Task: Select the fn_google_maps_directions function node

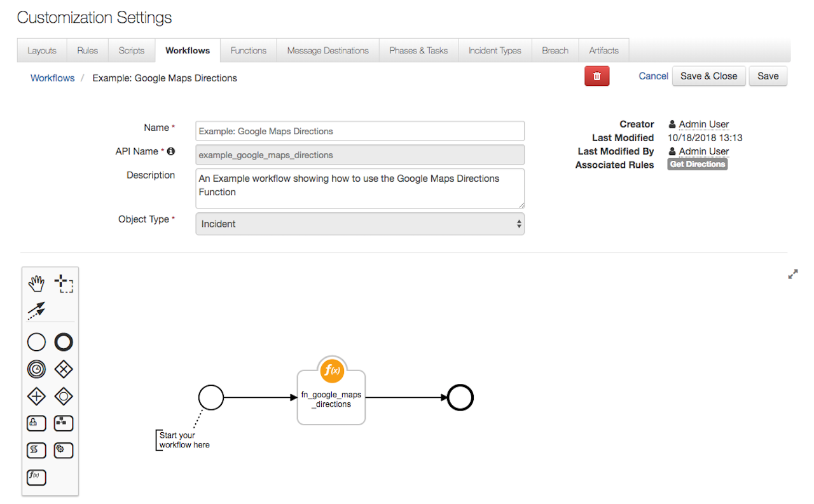Action: point(331,397)
